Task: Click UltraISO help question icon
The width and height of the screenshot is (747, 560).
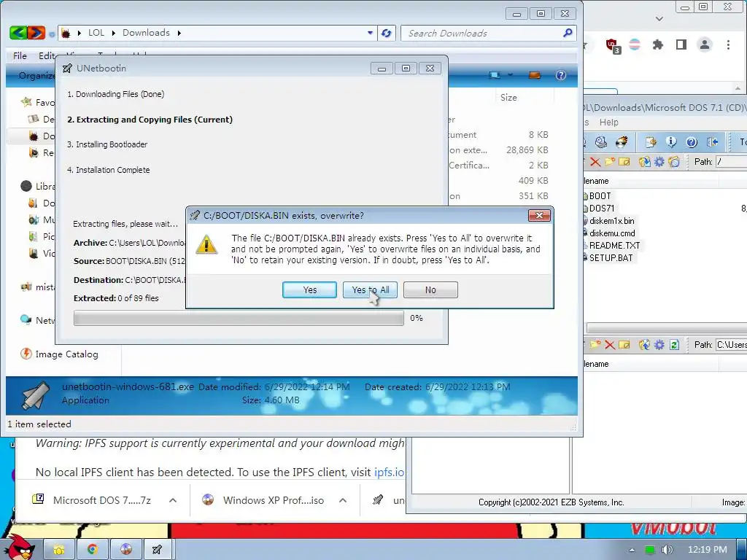Action: coord(692,142)
